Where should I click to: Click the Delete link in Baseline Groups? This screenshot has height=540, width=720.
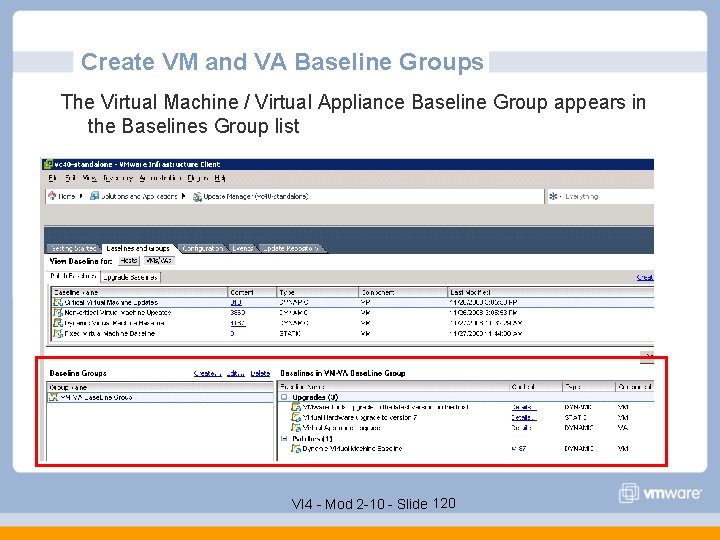tap(260, 373)
